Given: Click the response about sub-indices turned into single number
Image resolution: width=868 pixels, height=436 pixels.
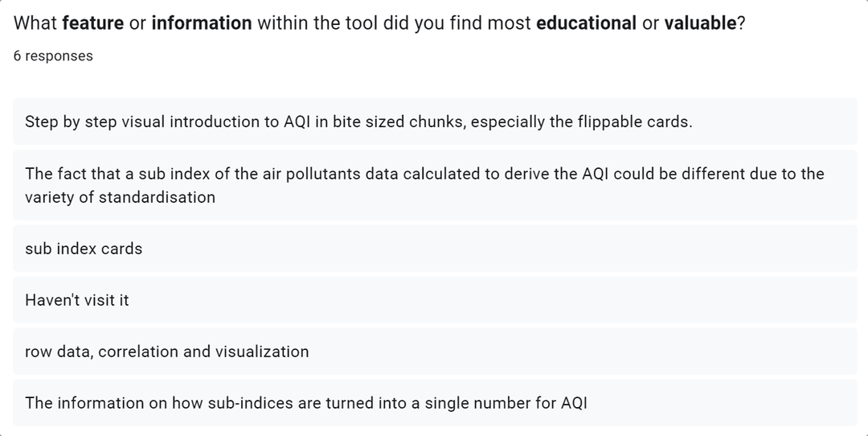Looking at the screenshot, I should tap(435, 403).
